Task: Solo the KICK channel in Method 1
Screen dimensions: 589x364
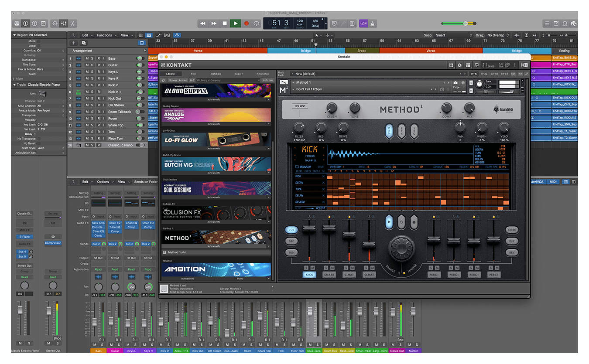Action: tap(306, 268)
